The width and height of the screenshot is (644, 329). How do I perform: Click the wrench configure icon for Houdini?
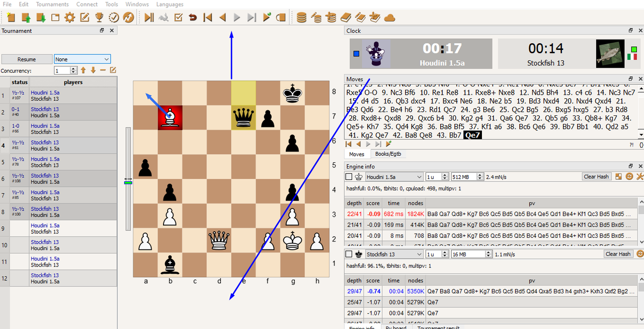point(640,176)
